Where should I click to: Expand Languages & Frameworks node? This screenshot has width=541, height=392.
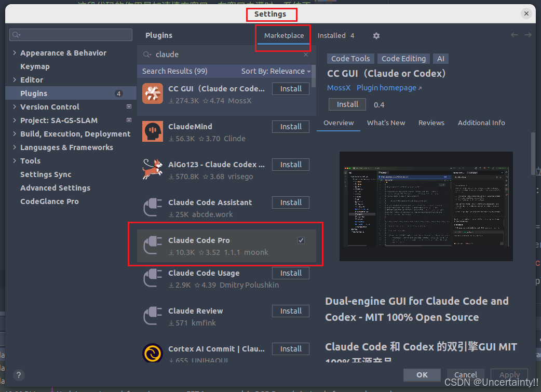(15, 147)
